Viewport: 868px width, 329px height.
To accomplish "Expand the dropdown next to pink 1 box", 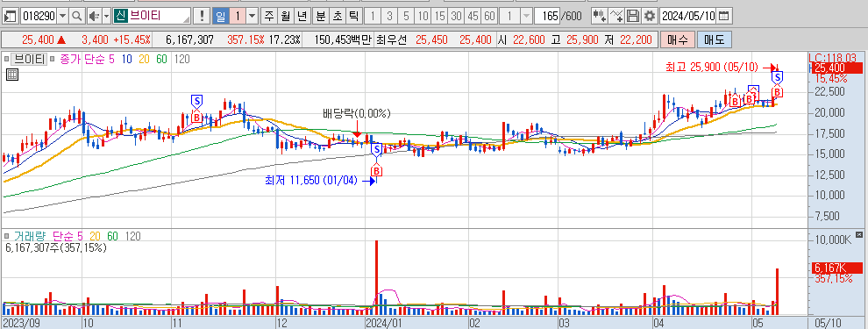I will (253, 16).
